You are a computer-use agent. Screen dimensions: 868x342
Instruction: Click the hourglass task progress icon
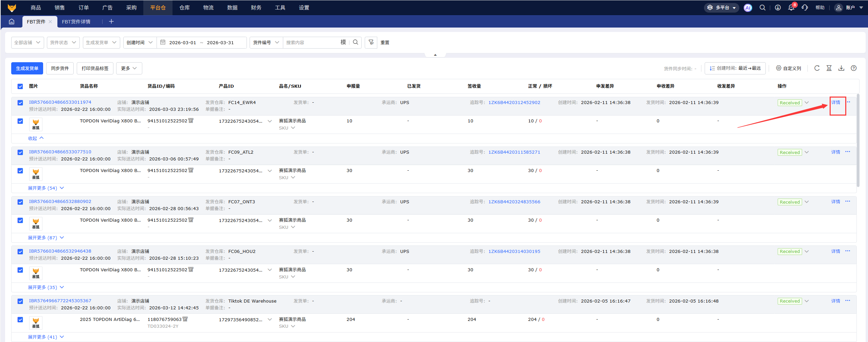(x=829, y=68)
